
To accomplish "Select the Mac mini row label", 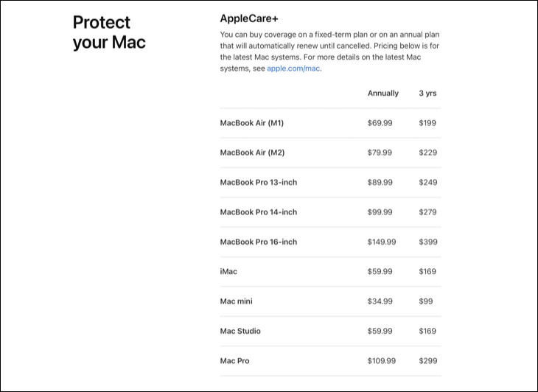I will [236, 301].
